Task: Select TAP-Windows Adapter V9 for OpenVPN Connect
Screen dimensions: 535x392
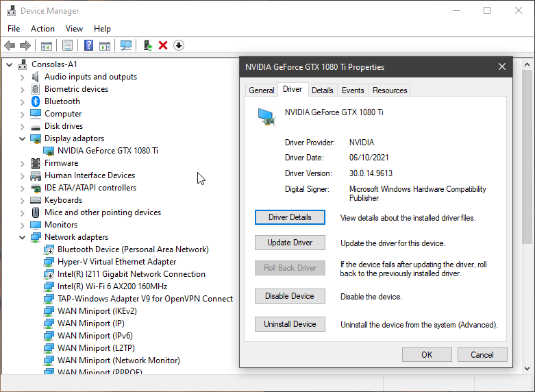Action: tap(145, 298)
